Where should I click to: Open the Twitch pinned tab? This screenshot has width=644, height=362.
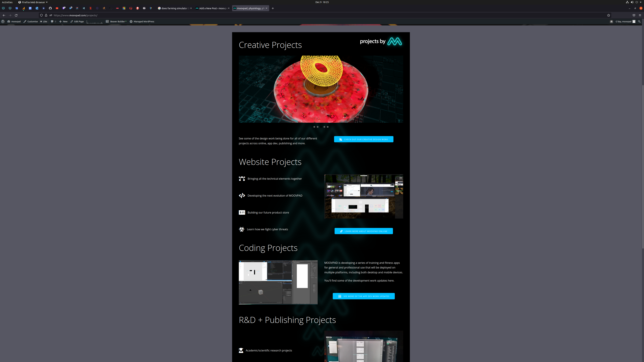point(64,8)
